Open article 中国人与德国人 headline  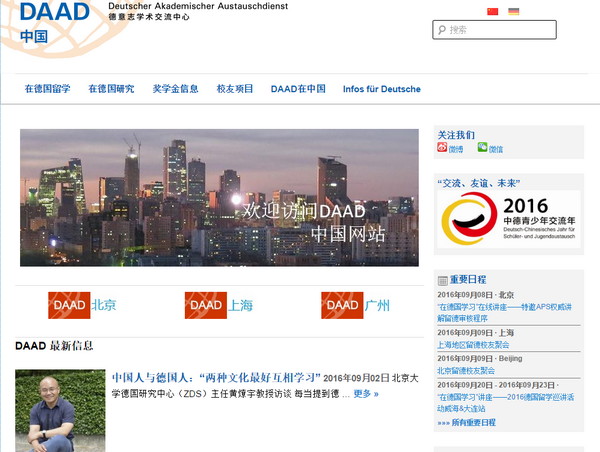[x=216, y=378]
